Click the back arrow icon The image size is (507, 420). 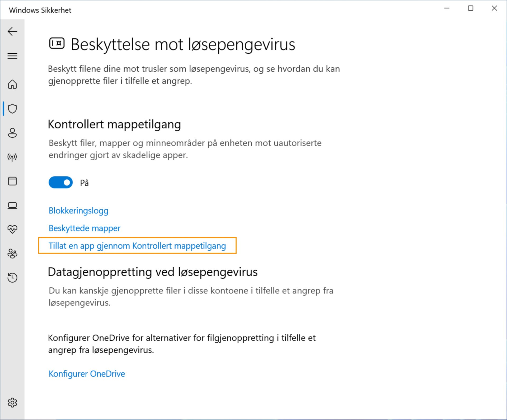(12, 31)
